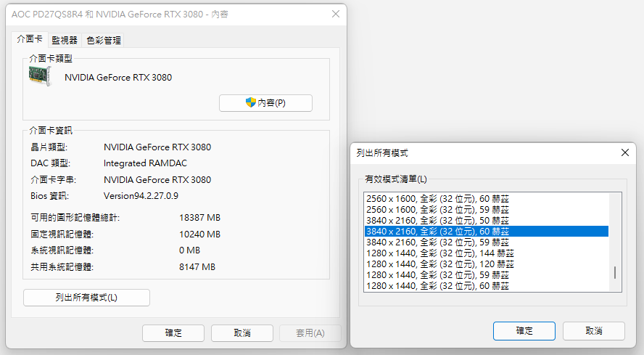Viewport: 644px width, 355px height.
Task: Select 2560 x 1600 60 赫茲 mode
Action: tap(487, 199)
